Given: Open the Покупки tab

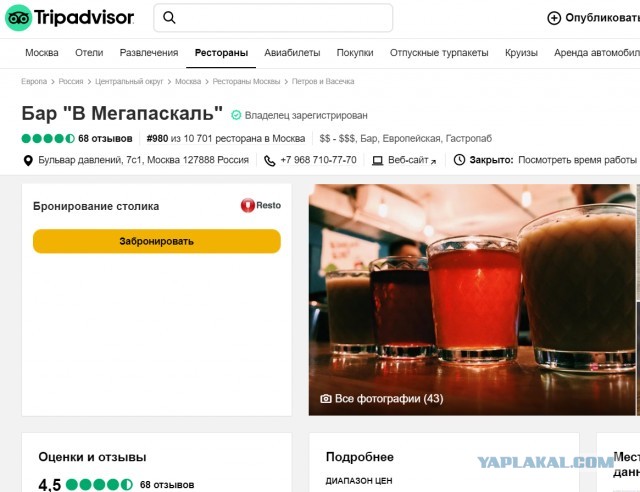Looking at the screenshot, I should point(355,53).
